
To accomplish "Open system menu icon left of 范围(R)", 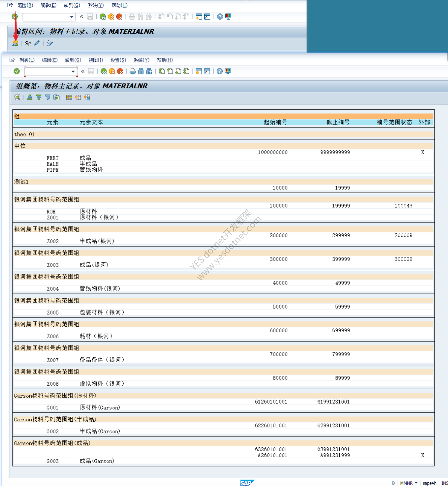I will pos(10,5).
